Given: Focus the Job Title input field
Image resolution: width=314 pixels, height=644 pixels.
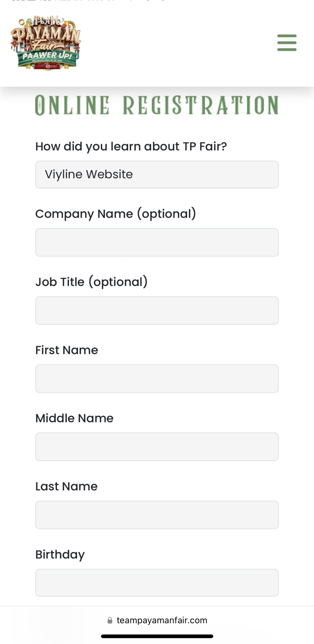Looking at the screenshot, I should (157, 310).
